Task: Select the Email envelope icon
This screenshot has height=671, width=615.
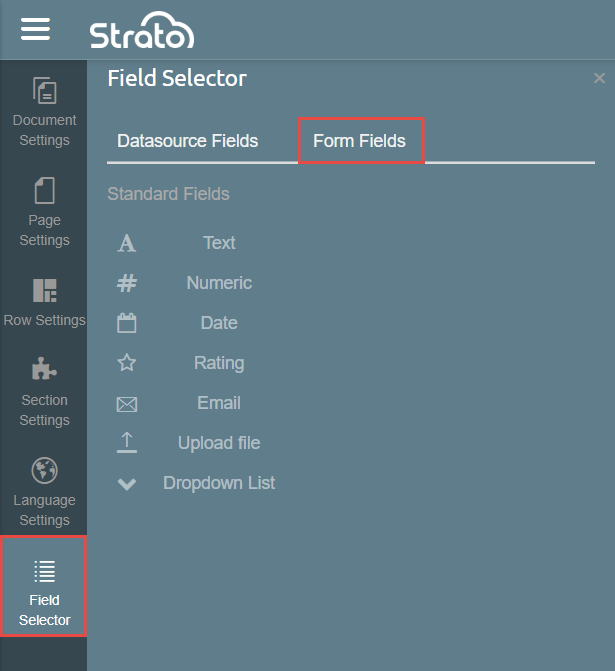Action: pos(127,404)
